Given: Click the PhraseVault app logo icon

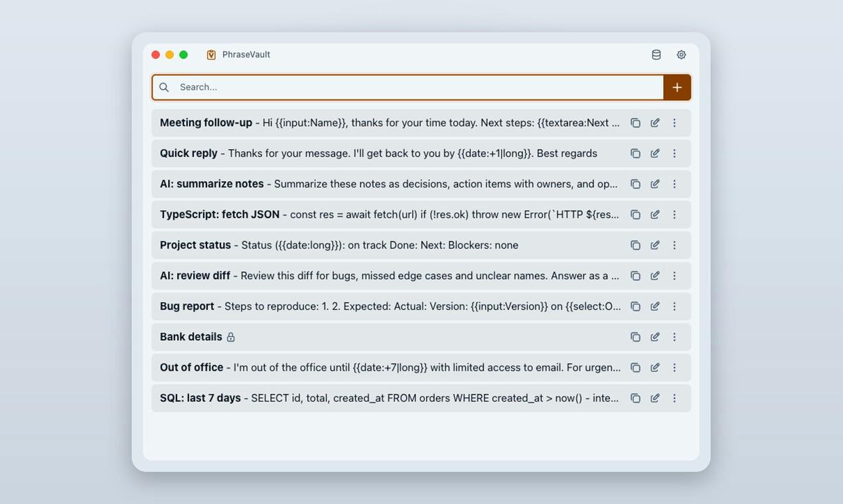Looking at the screenshot, I should [211, 55].
